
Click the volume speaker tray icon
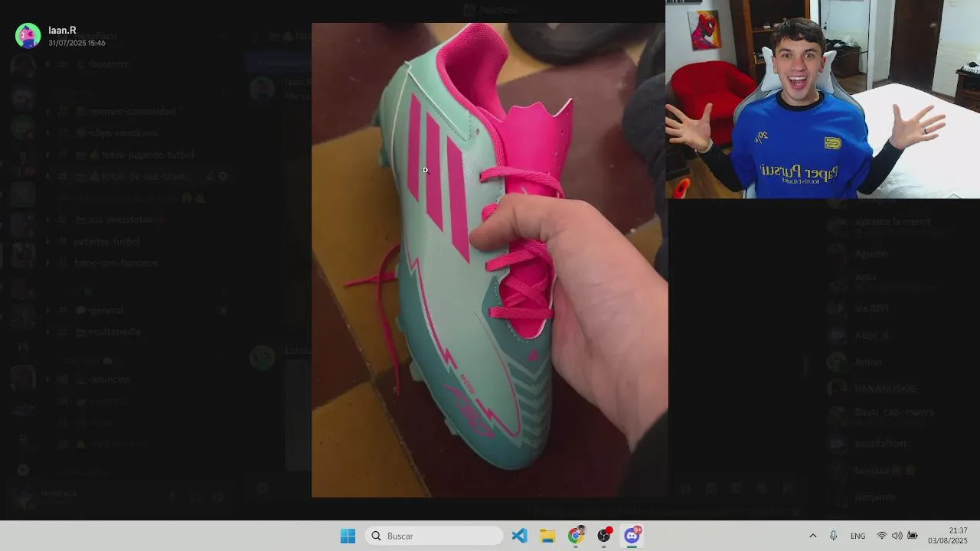(897, 536)
